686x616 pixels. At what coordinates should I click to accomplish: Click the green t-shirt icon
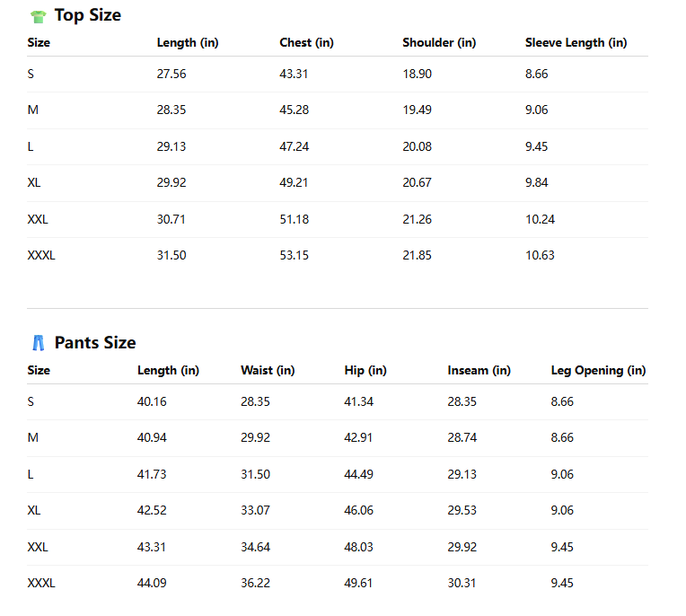(x=38, y=16)
